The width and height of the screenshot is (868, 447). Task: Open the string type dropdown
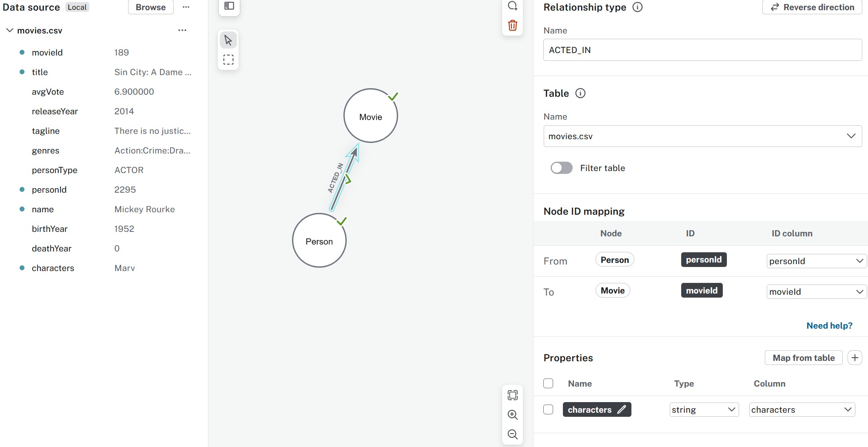tap(704, 410)
